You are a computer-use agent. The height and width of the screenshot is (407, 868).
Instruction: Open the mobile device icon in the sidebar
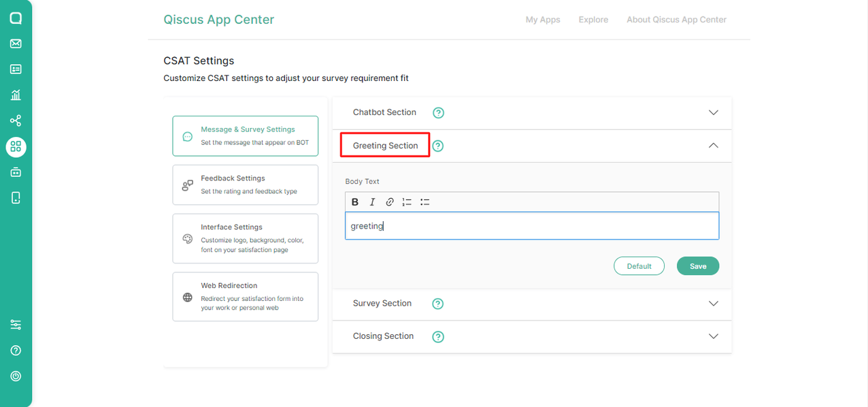[x=16, y=197]
